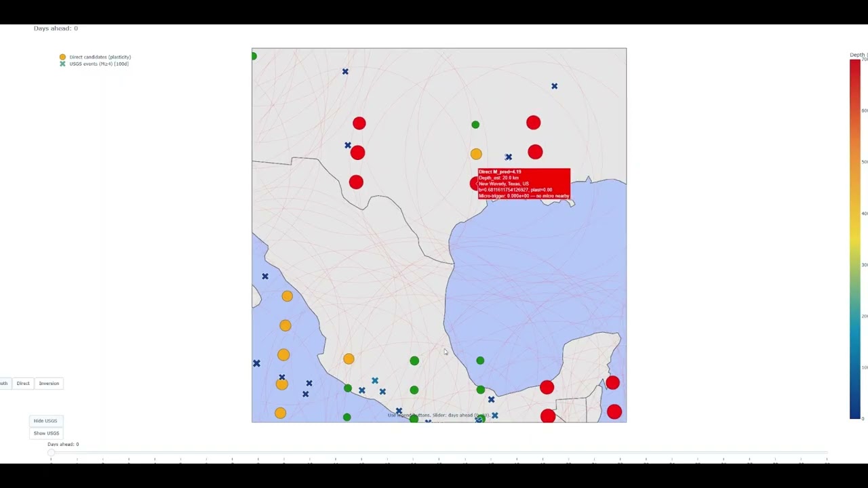The width and height of the screenshot is (868, 488).
Task: Select the Direct view button
Action: pos(23,384)
